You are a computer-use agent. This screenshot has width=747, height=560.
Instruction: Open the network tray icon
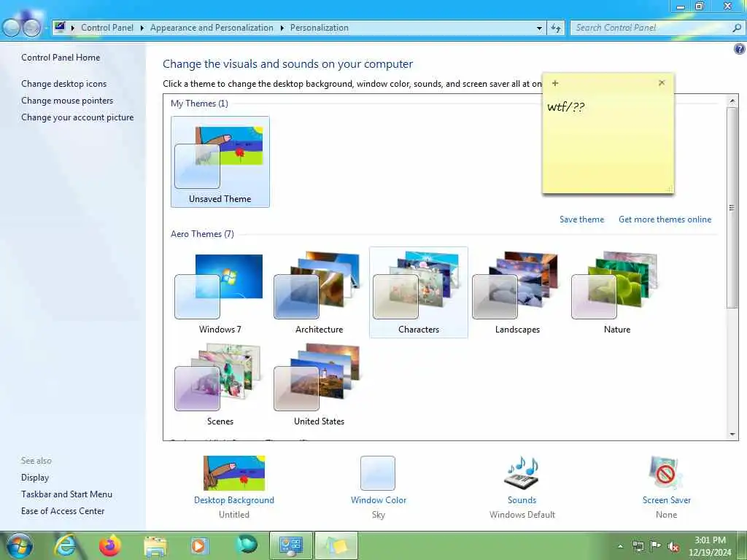638,546
